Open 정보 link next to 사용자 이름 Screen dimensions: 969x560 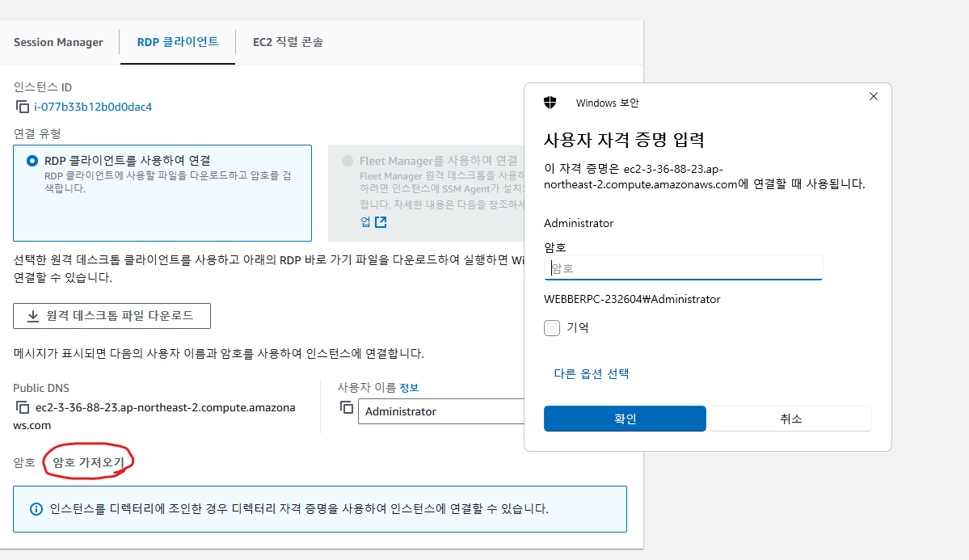409,388
